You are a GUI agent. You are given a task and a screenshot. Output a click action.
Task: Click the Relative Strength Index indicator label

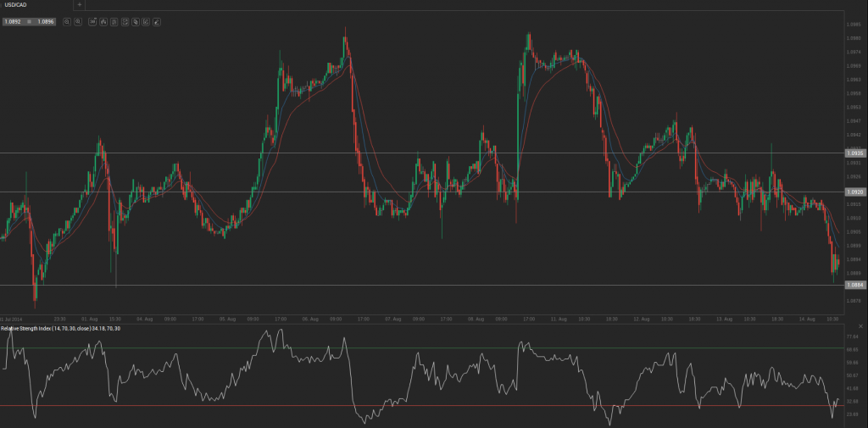pyautogui.click(x=61, y=328)
